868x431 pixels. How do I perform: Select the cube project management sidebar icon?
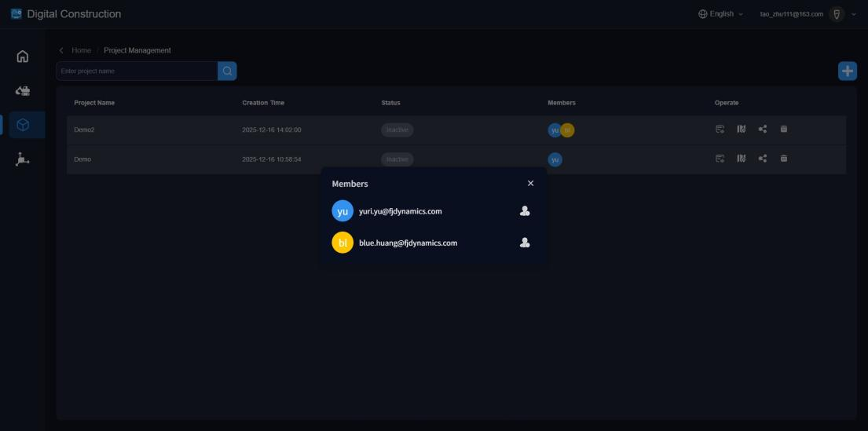(23, 125)
